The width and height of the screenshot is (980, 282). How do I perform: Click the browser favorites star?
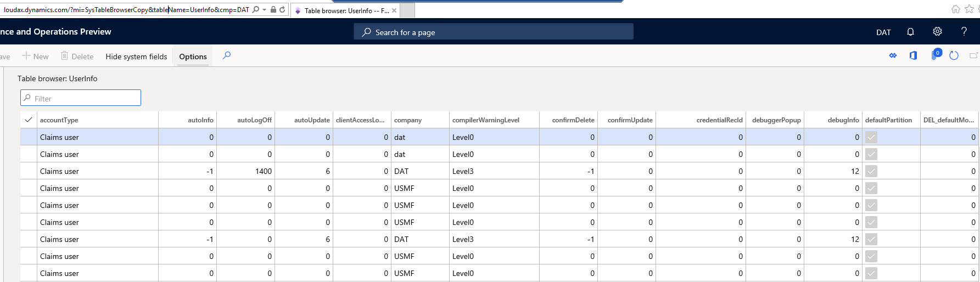[x=969, y=9]
